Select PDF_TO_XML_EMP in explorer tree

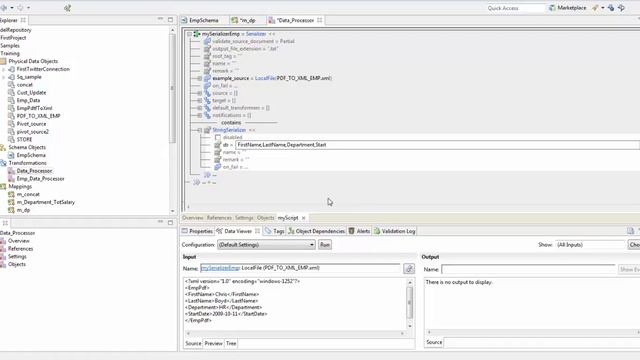pos(38,116)
